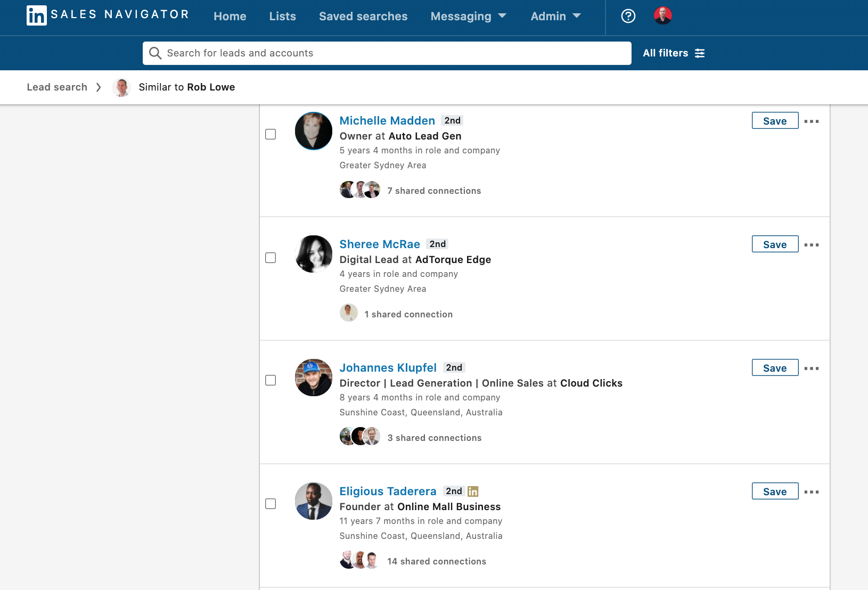Open Sheree McRae's profile link
The width and height of the screenshot is (868, 590).
point(380,244)
